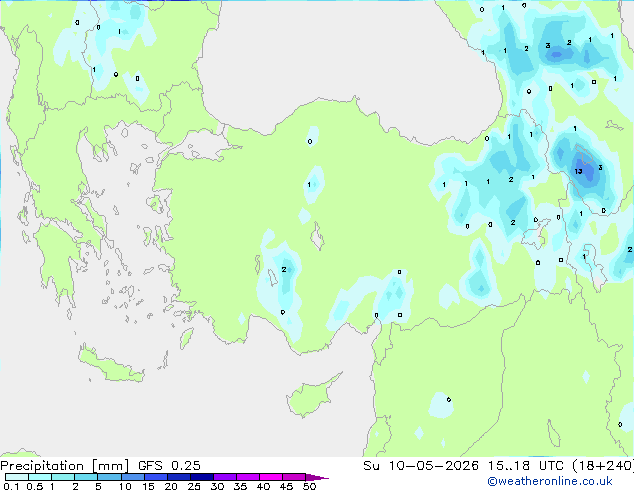Click the legend label '0.1'
The width and height of the screenshot is (634, 490).
[x=11, y=486]
